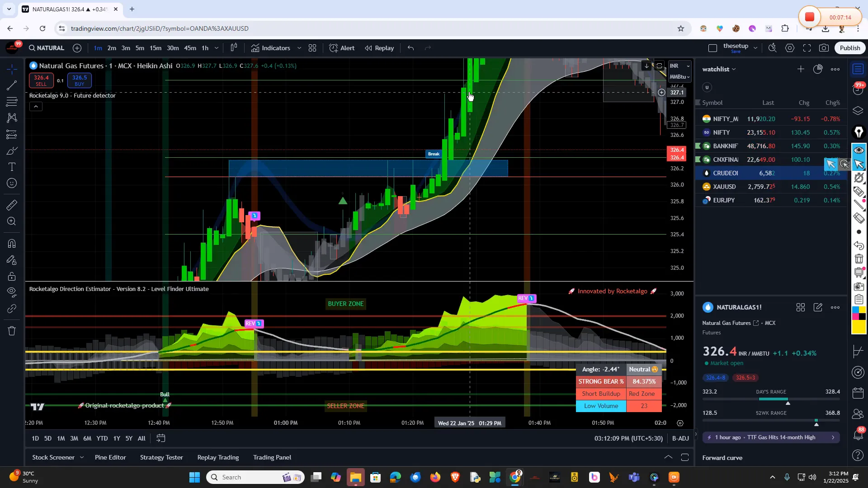Open the Pine Editor tab
868x488 pixels.
[x=110, y=457]
